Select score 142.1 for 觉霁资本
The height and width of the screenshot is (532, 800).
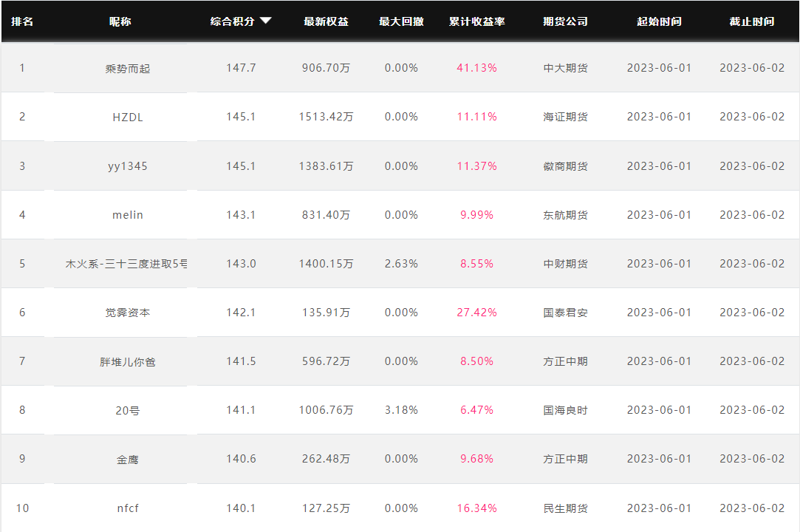click(x=241, y=312)
